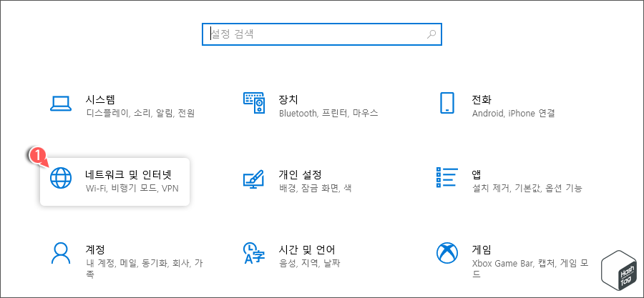Open the 전화 settings title
644x298 pixels.
[482, 99]
